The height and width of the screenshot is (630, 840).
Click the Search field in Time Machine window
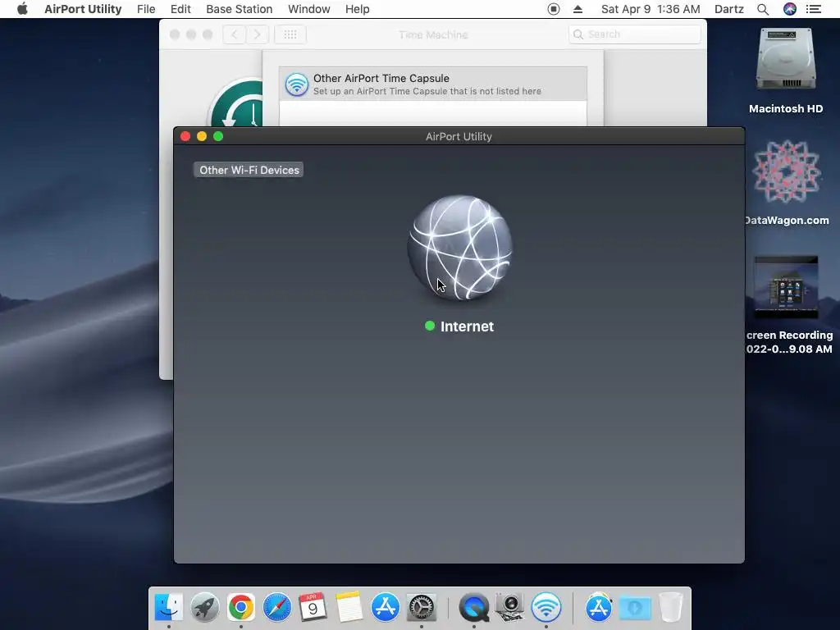[x=635, y=34]
